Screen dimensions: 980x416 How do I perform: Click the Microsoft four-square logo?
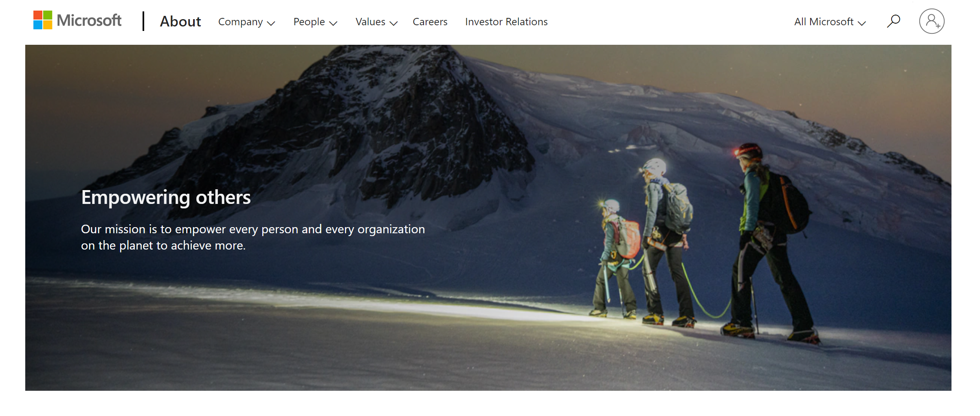coord(43,20)
